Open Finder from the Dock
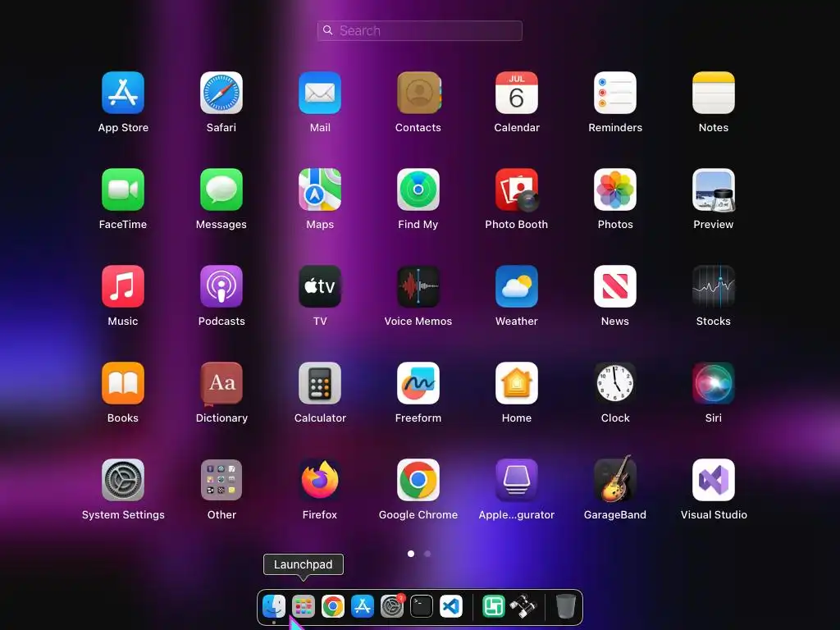The height and width of the screenshot is (630, 840). pos(274,606)
